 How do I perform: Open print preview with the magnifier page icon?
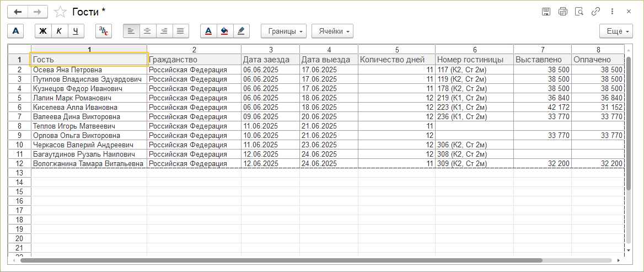click(x=579, y=12)
